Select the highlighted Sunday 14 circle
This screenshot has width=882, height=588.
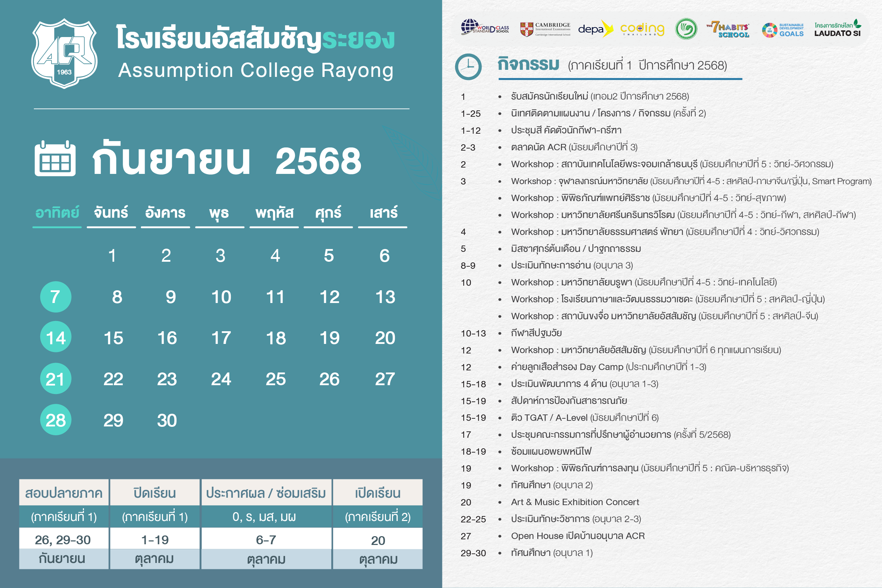55,337
